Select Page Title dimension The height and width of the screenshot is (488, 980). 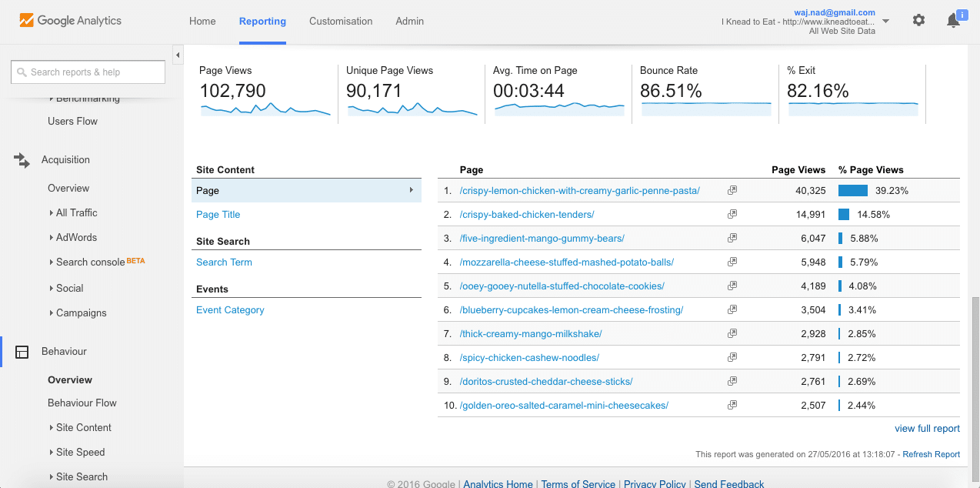(218, 214)
